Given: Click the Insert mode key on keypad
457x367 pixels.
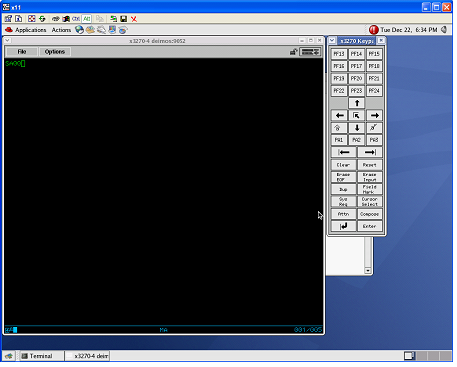Looking at the screenshot, I should (x=339, y=128).
